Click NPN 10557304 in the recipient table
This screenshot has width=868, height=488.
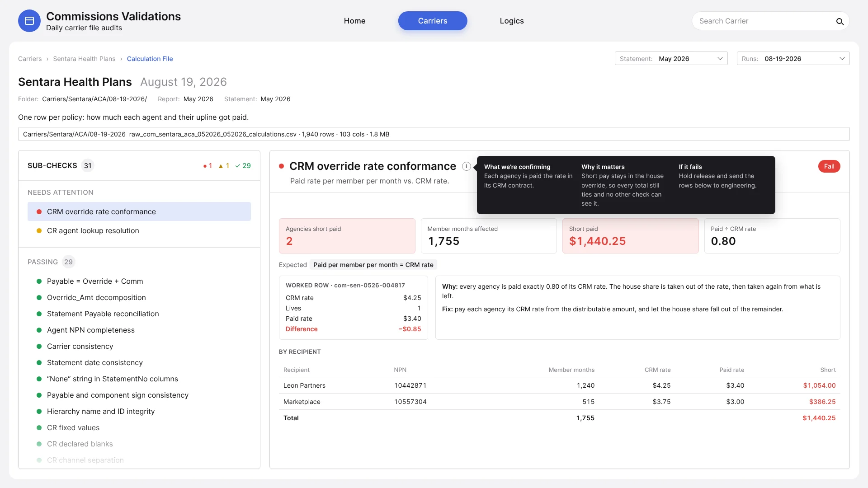click(x=410, y=402)
